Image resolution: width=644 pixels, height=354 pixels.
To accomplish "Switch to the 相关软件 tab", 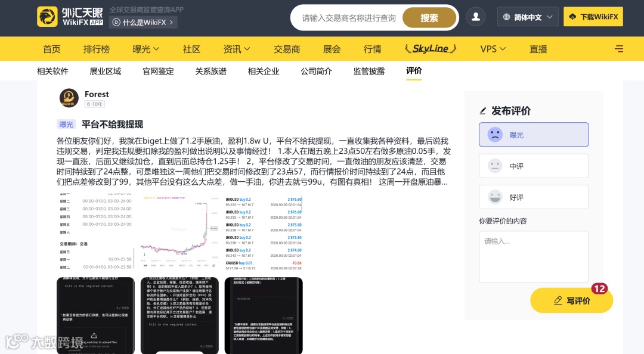I will click(x=52, y=71).
